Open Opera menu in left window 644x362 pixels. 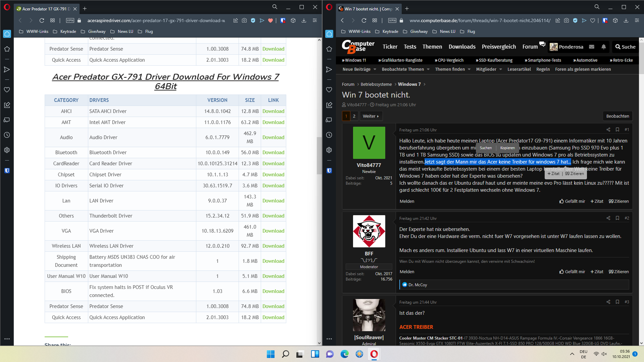7,7
